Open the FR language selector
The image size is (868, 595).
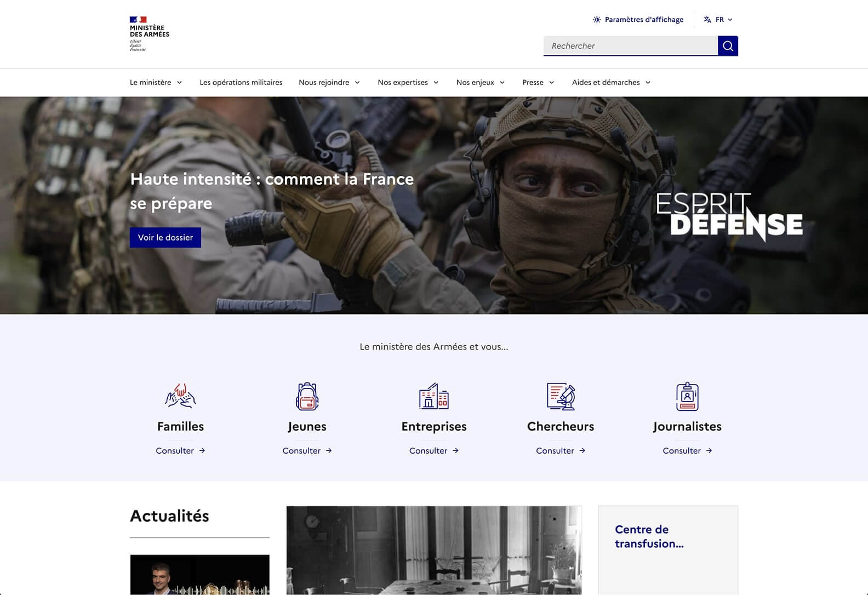(x=718, y=20)
